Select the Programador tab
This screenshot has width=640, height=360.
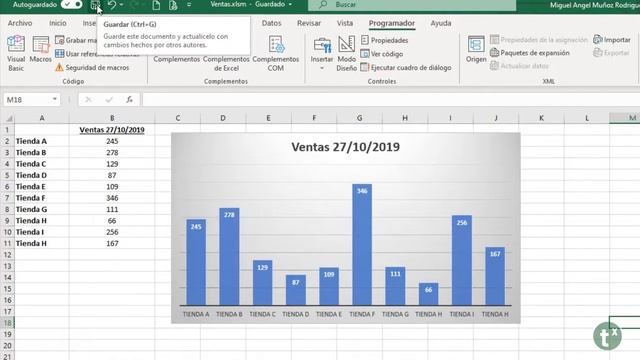pos(391,23)
